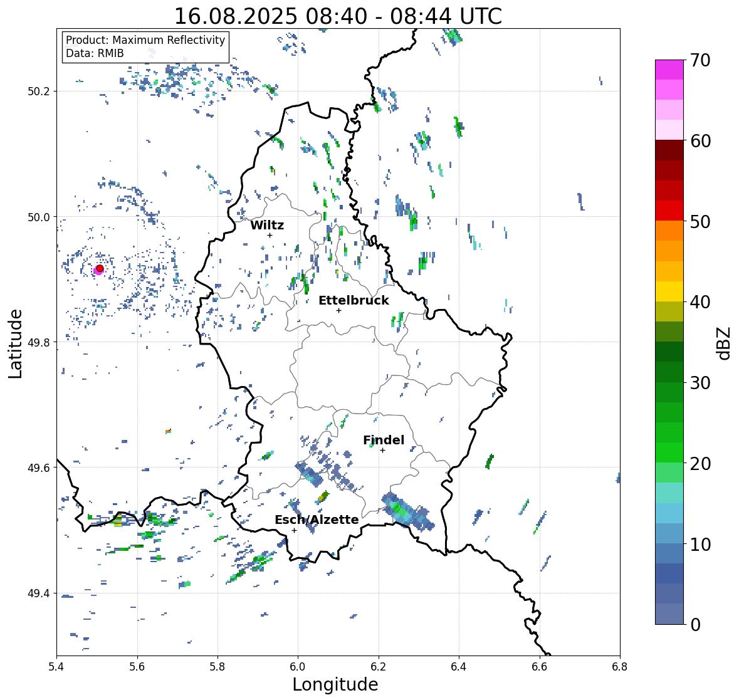Image resolution: width=739 pixels, height=700 pixels.
Task: Click the 'Product: Maximum Reflectivity' legend line
Action: [x=145, y=40]
